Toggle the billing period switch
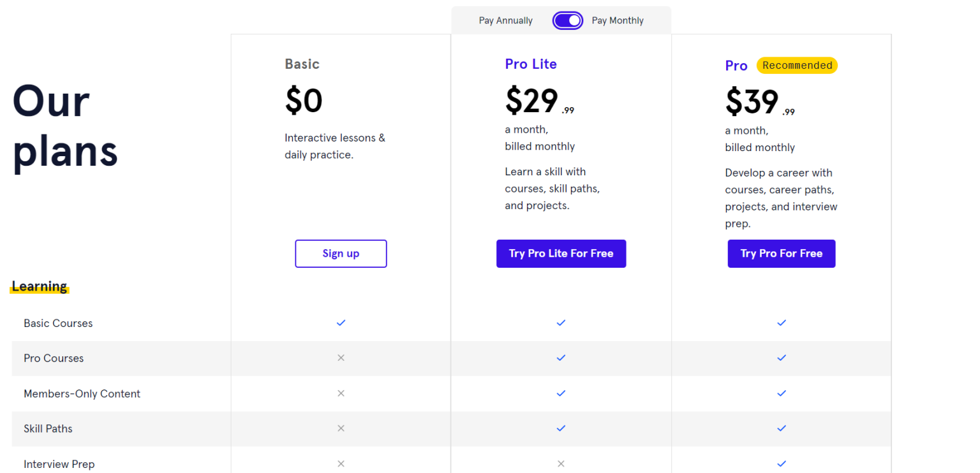Image resolution: width=980 pixels, height=473 pixels. pyautogui.click(x=567, y=20)
